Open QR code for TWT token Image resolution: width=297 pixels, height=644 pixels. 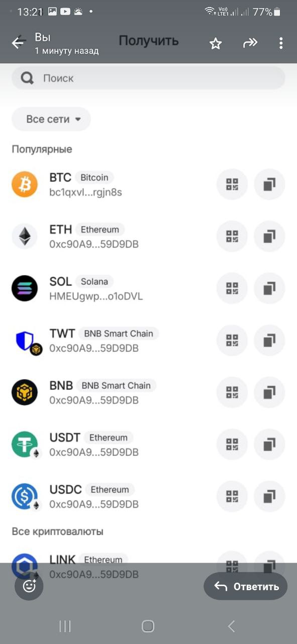point(232,341)
